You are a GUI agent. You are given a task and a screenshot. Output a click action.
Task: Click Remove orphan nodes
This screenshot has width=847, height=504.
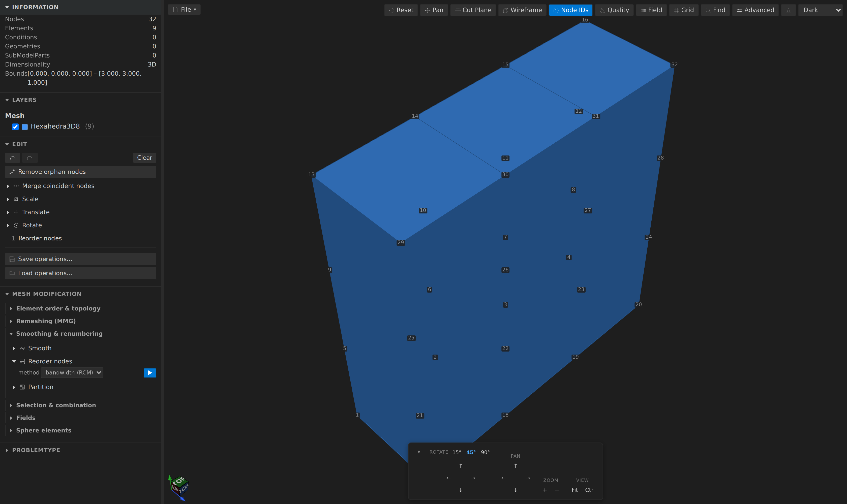pyautogui.click(x=80, y=172)
